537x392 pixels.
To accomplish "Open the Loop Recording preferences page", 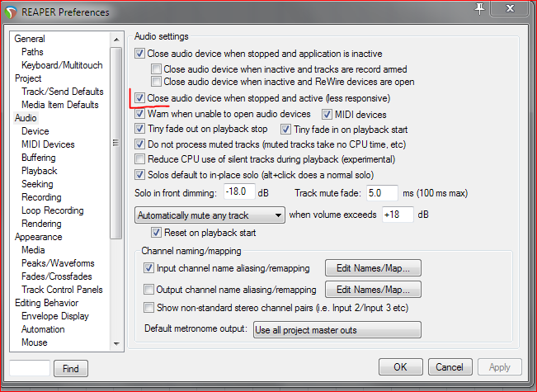I will click(53, 210).
